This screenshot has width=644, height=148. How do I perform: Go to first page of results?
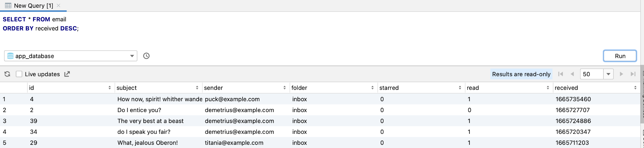(560, 74)
